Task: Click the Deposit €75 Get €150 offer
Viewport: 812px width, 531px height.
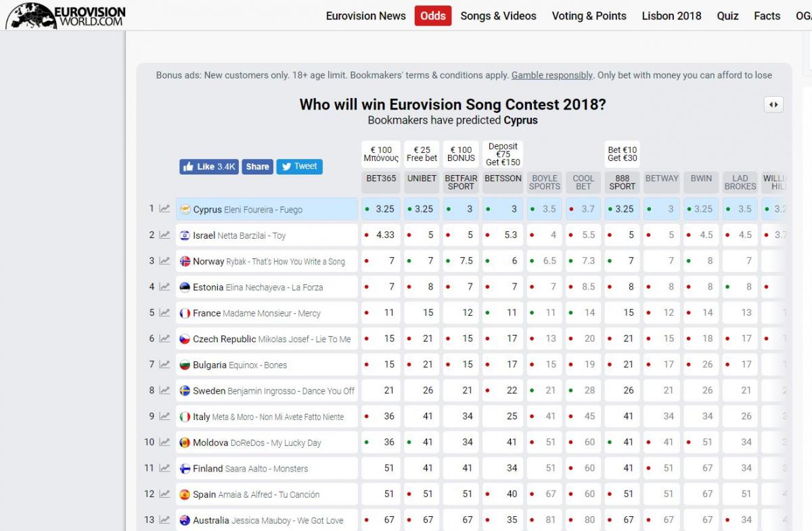Action: (x=503, y=154)
